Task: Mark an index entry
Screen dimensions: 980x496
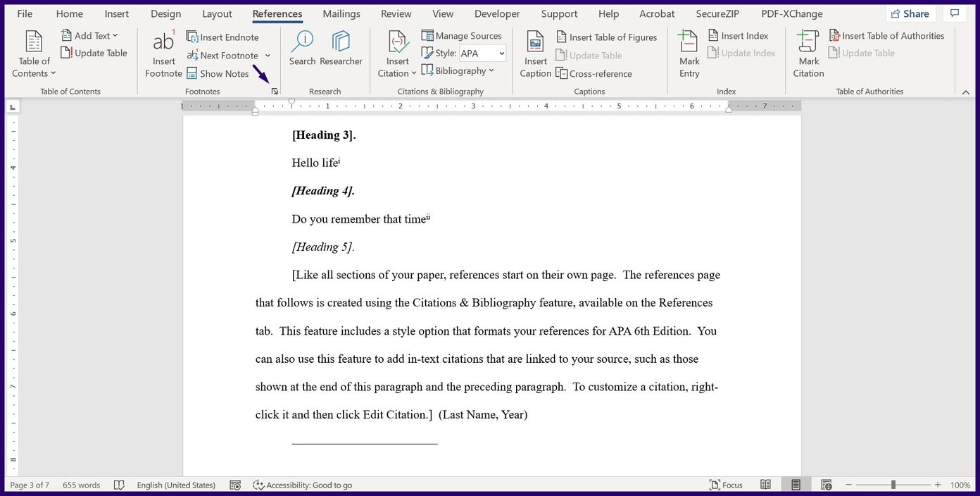Action: pos(689,54)
